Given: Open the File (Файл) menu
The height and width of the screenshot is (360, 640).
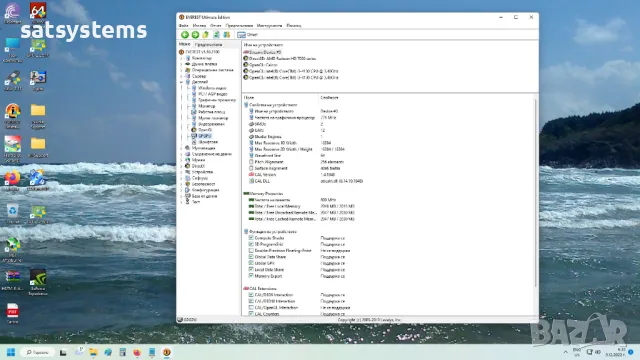Looking at the screenshot, I should [x=184, y=25].
